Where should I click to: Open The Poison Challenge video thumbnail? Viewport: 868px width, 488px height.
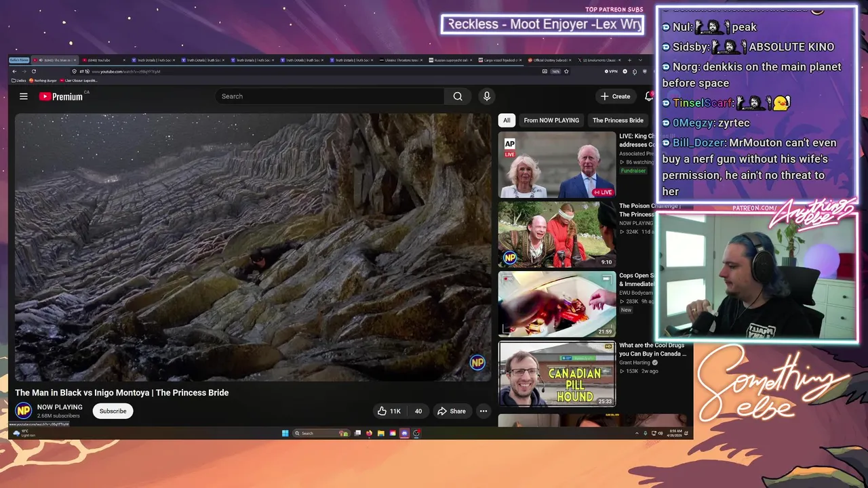point(557,235)
